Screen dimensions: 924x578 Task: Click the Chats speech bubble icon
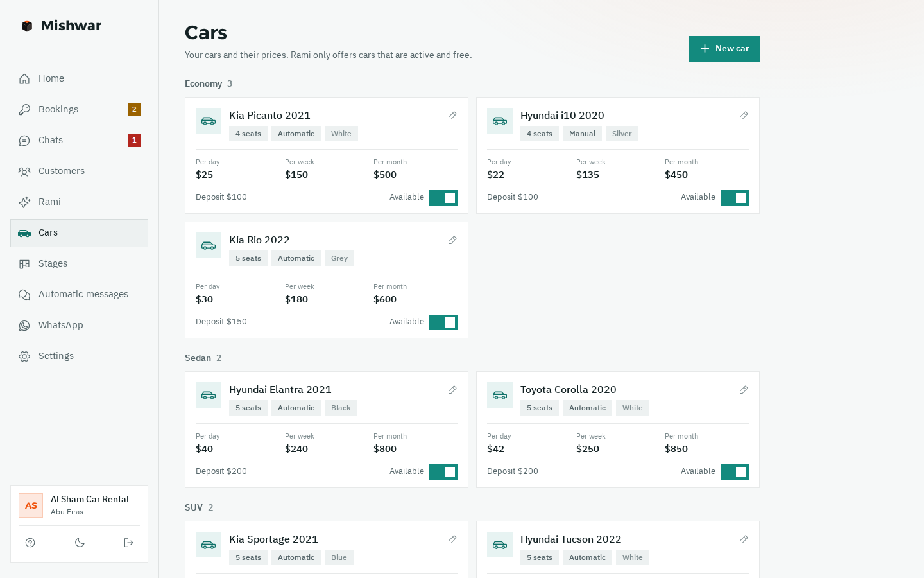coord(24,141)
